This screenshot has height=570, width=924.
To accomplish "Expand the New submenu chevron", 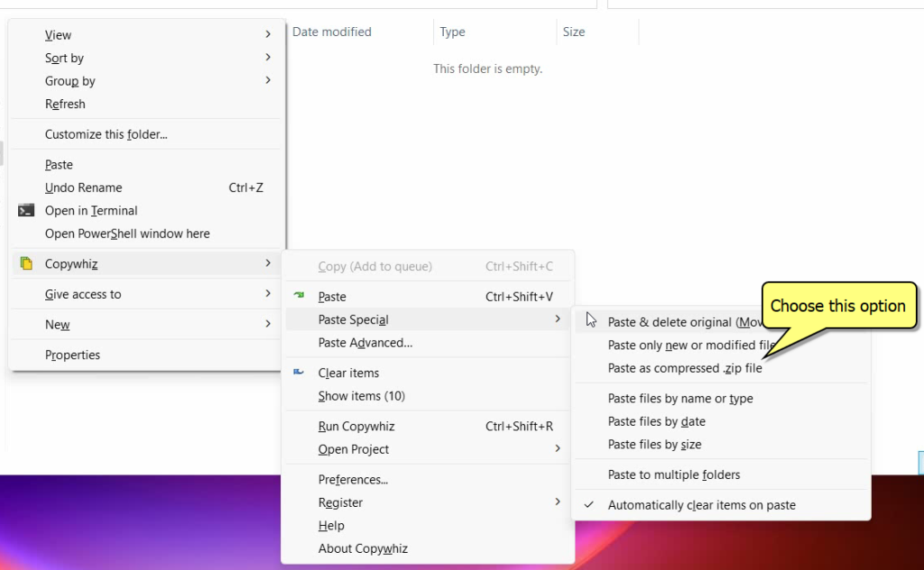I will click(268, 325).
